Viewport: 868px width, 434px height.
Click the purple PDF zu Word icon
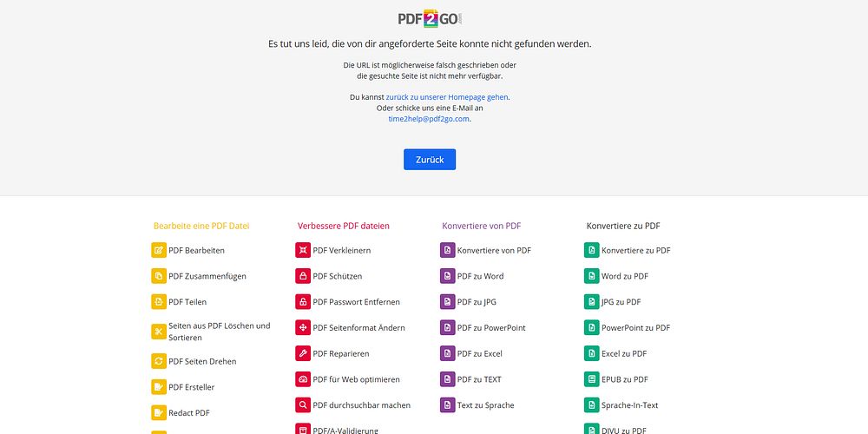click(447, 276)
